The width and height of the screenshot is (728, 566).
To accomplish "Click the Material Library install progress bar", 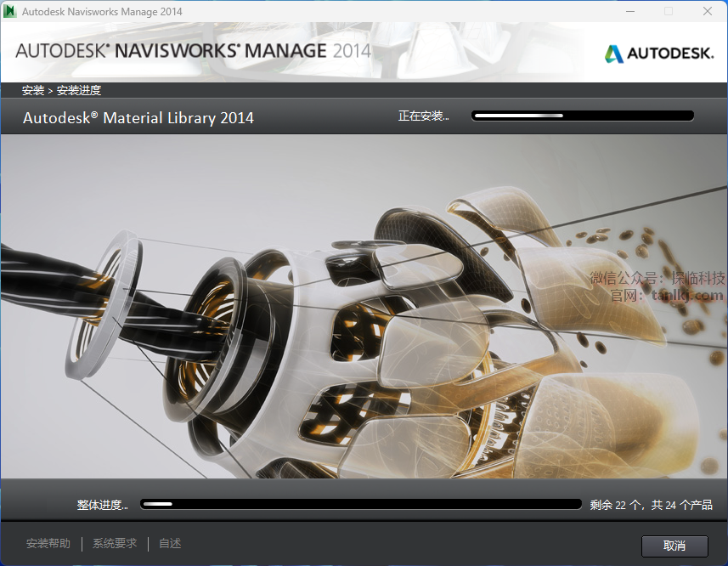I will (583, 116).
